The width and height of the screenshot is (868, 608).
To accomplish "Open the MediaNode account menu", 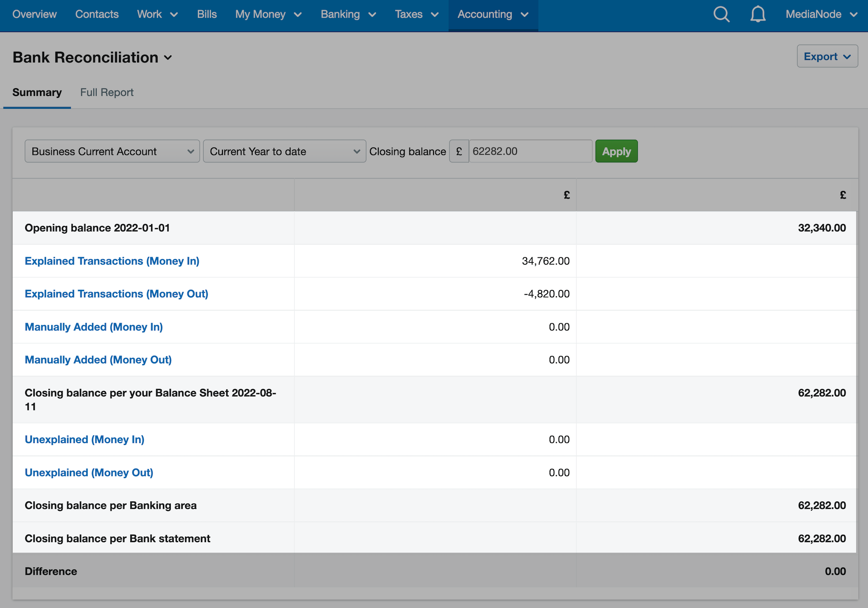I will 821,14.
